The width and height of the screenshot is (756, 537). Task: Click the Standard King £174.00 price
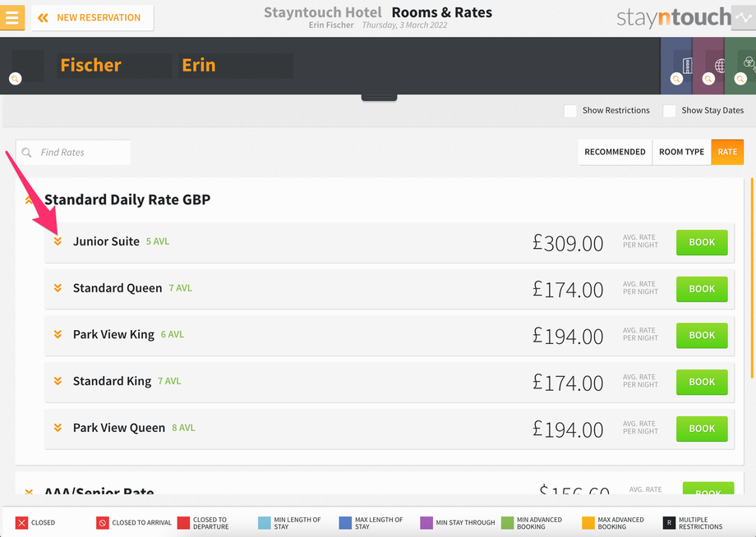(x=568, y=383)
